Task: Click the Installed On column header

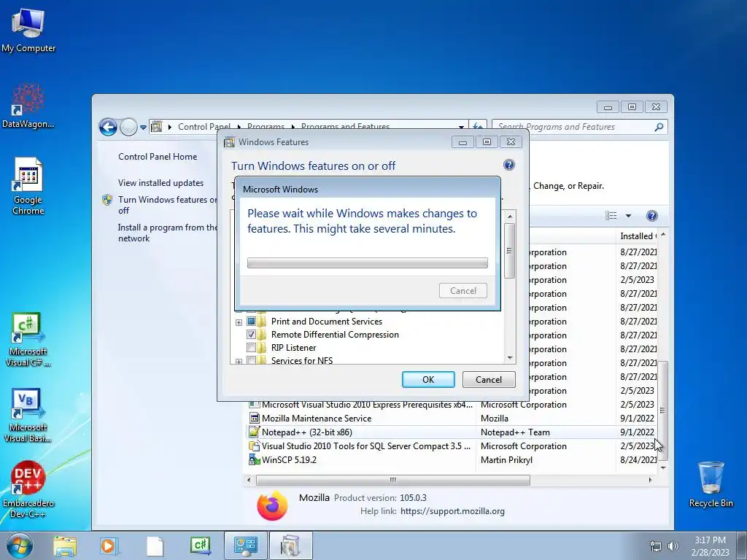Action: point(638,236)
